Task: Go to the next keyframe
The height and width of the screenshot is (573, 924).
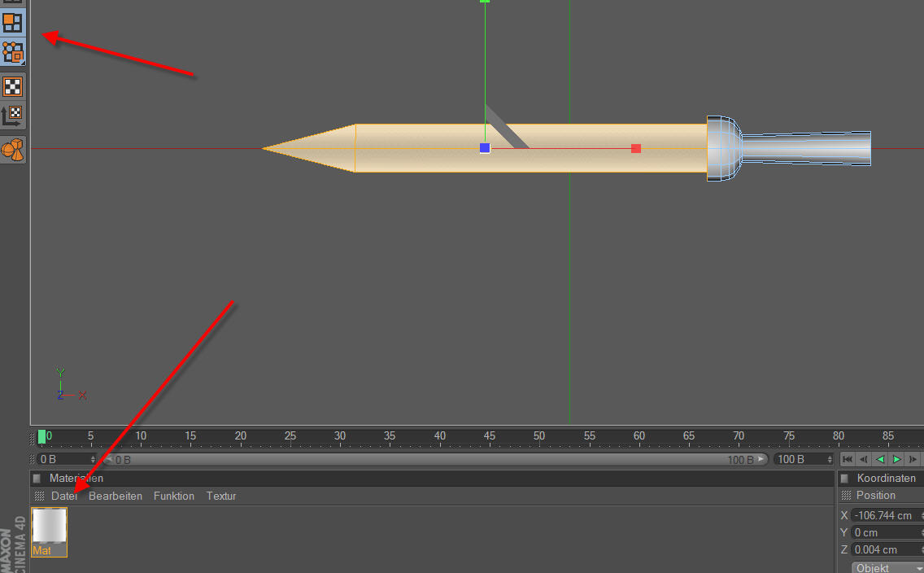Action: [x=913, y=459]
